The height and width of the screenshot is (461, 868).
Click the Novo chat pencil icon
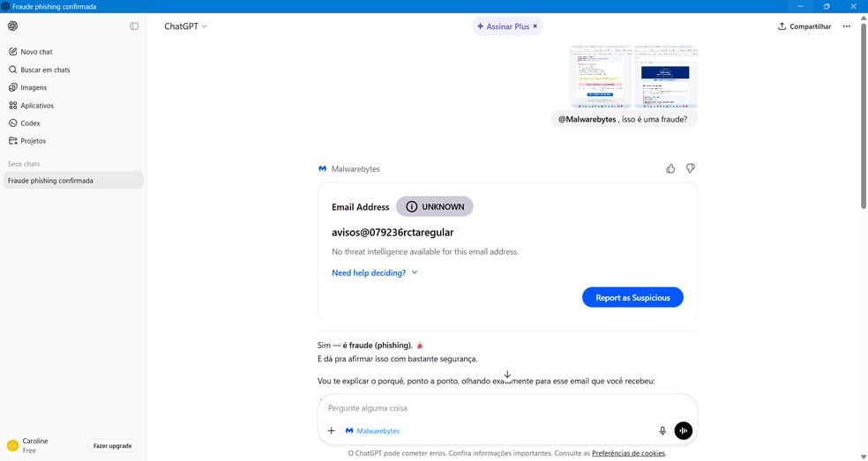[12, 51]
